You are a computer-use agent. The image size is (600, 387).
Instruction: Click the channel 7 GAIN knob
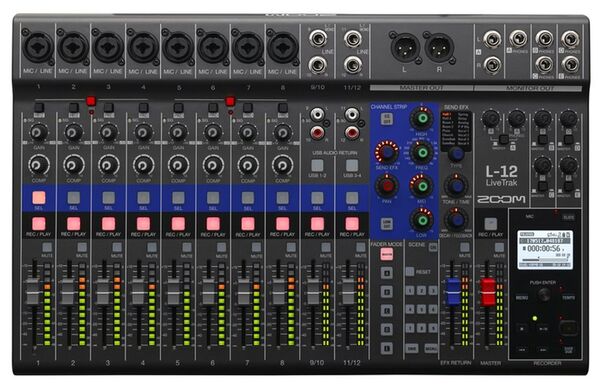pyautogui.click(x=247, y=132)
